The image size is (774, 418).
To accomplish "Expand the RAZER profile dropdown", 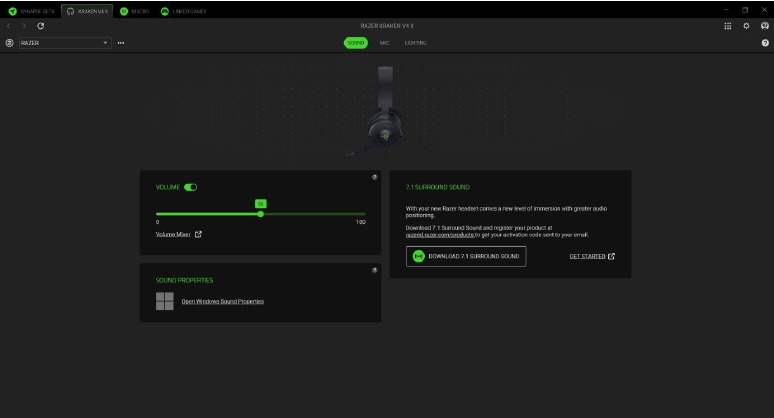I will point(65,43).
